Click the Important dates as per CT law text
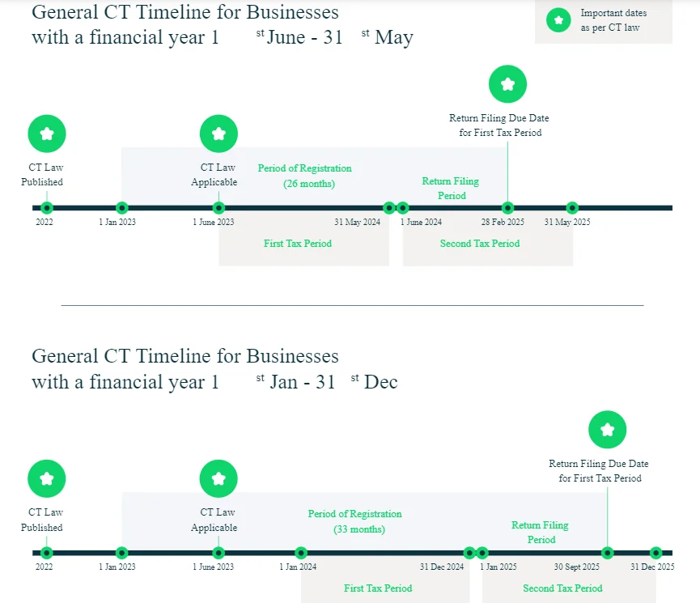 [x=613, y=20]
